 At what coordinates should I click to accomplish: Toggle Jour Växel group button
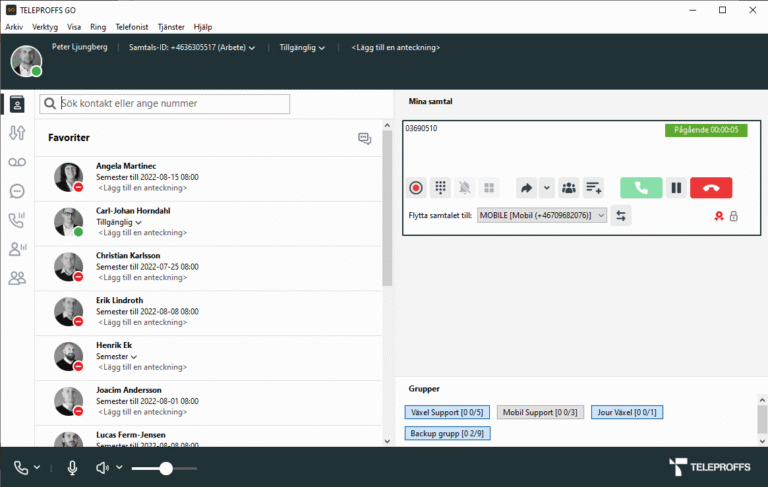[x=627, y=413]
